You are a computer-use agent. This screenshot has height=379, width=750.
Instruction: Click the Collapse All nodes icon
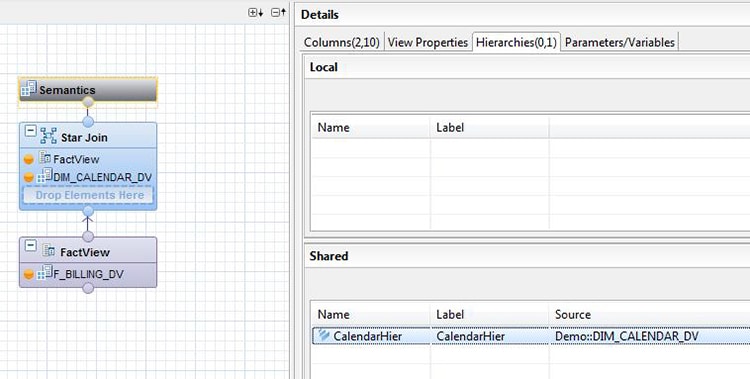278,12
